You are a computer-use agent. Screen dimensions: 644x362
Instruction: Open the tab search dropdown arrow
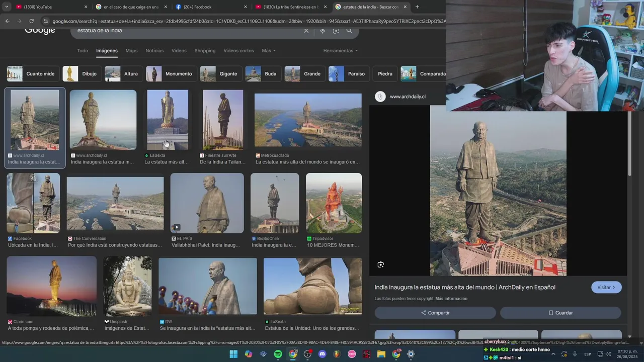click(7, 7)
